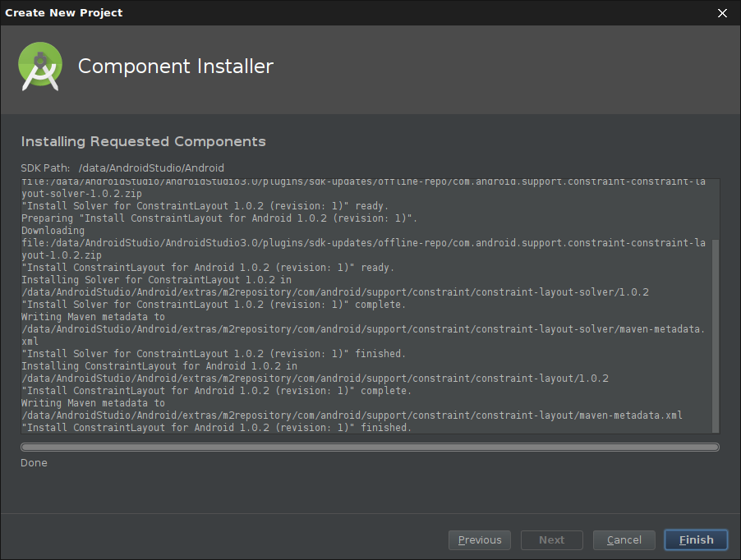This screenshot has height=560, width=741.
Task: Click the final ConstraintLayout for Android finished line
Action: [x=216, y=428]
